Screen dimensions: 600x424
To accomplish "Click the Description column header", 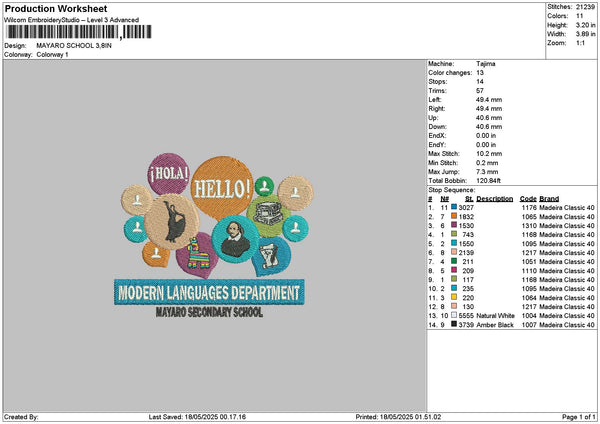I will (x=494, y=199).
